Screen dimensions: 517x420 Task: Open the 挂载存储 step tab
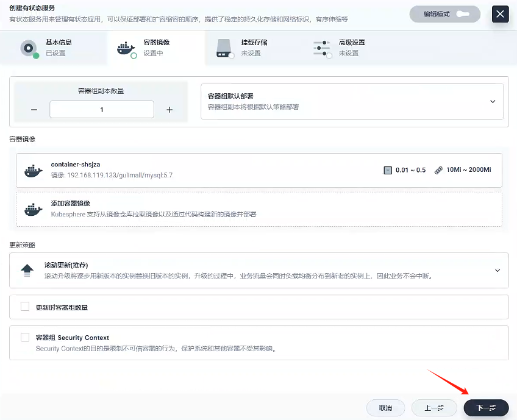coord(254,48)
